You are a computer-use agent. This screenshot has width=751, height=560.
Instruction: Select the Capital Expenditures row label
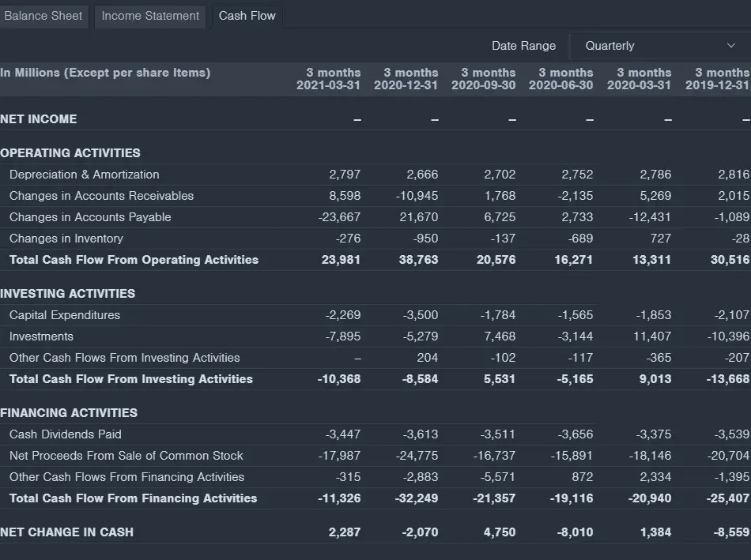[x=65, y=315]
